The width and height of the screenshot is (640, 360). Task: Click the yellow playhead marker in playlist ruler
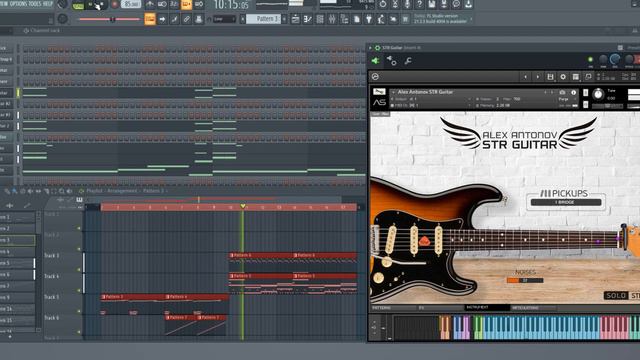tap(243, 206)
